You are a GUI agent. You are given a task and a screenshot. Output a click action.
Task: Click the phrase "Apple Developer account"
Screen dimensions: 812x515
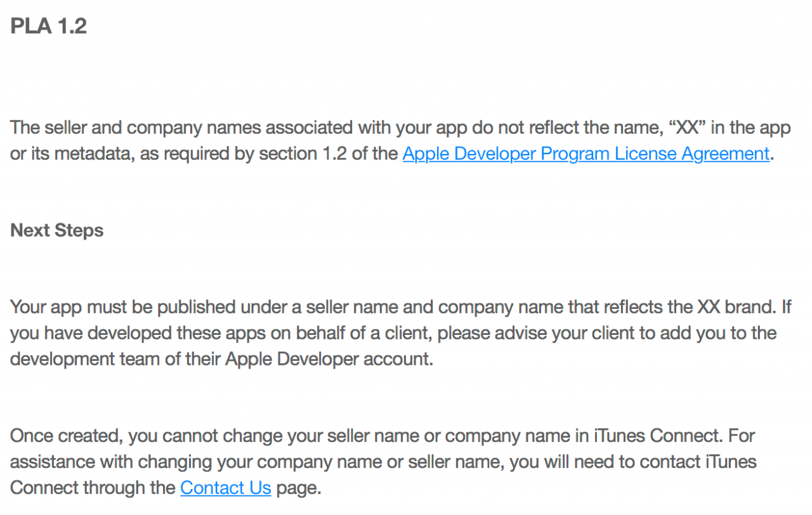tap(327, 359)
